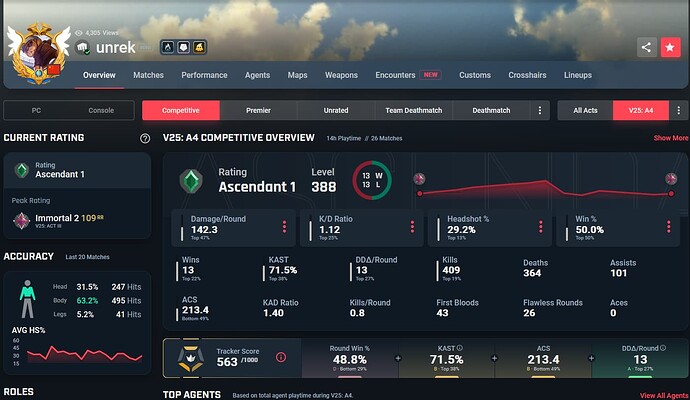Open the Customs tab
690x400 pixels.
pos(475,75)
